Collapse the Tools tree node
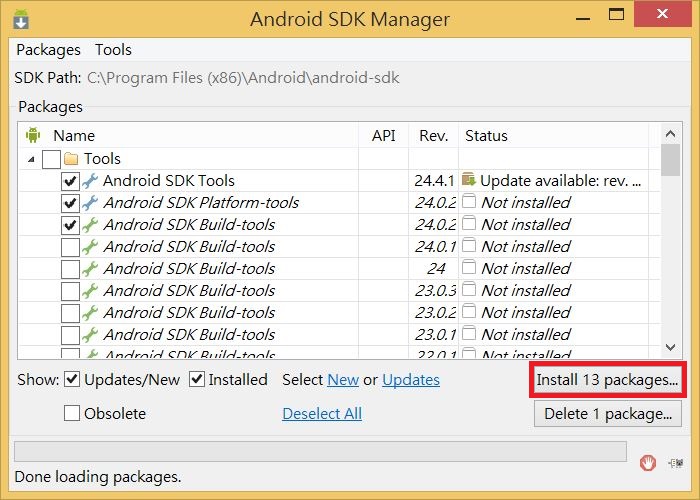 tap(30, 159)
